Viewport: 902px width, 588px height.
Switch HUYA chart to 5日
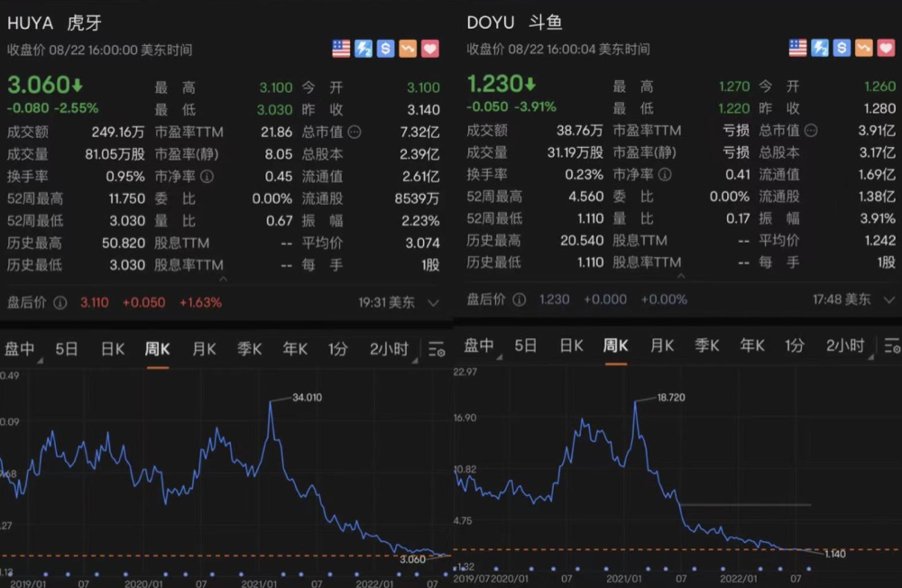[x=66, y=349]
